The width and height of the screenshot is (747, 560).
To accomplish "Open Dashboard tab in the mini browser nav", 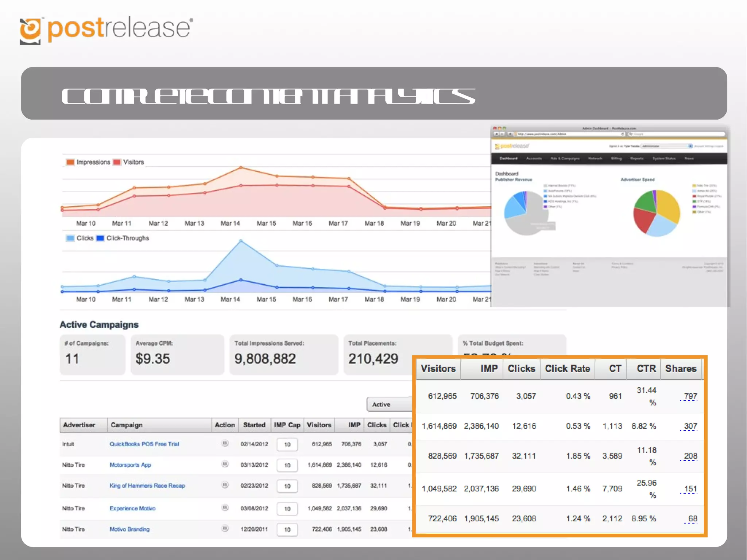I will 508,159.
